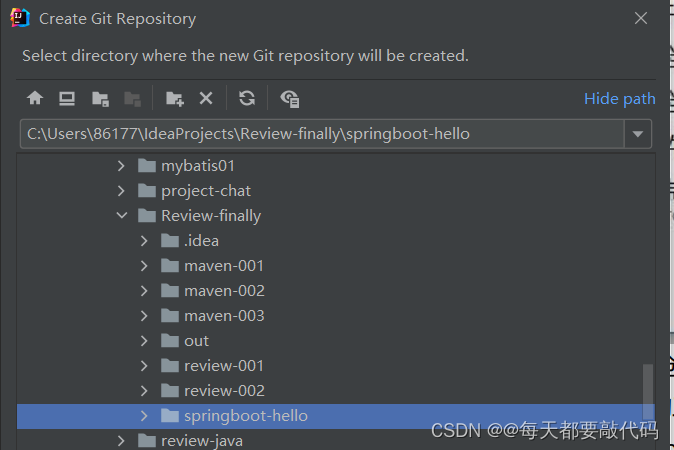Collapse the Review-finally folder
Image resolution: width=674 pixels, height=450 pixels.
[122, 215]
